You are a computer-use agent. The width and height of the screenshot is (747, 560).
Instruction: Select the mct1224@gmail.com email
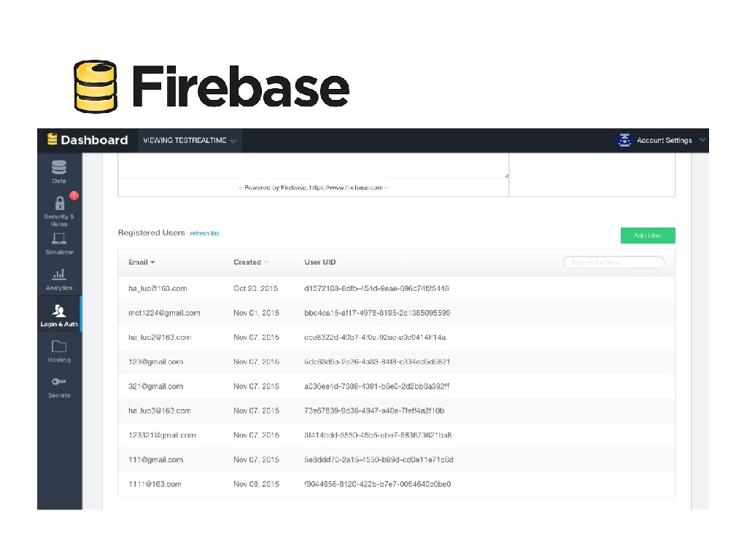click(164, 313)
